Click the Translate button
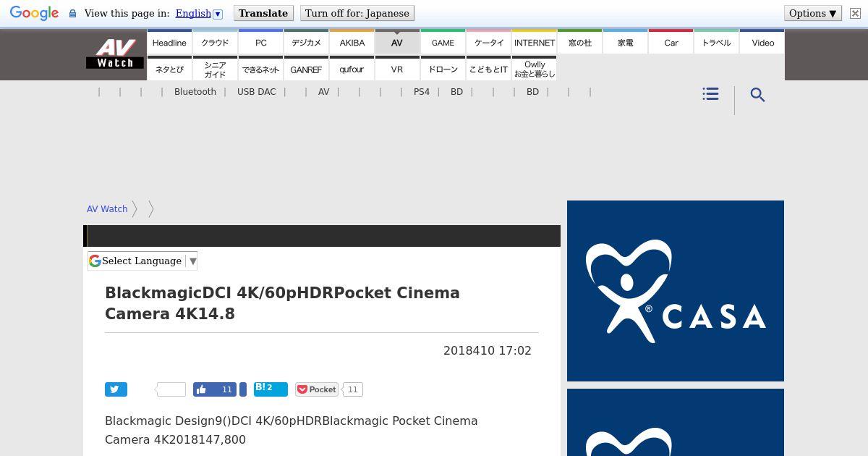 click(x=263, y=13)
